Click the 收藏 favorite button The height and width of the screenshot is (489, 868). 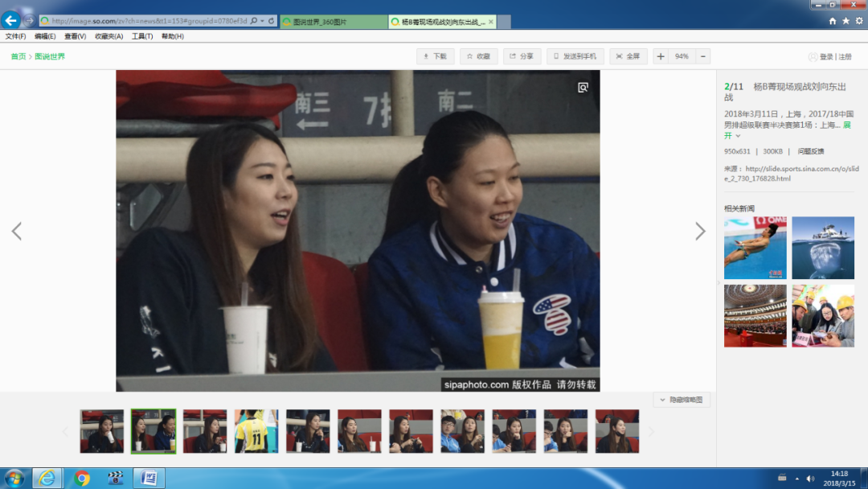pyautogui.click(x=477, y=56)
